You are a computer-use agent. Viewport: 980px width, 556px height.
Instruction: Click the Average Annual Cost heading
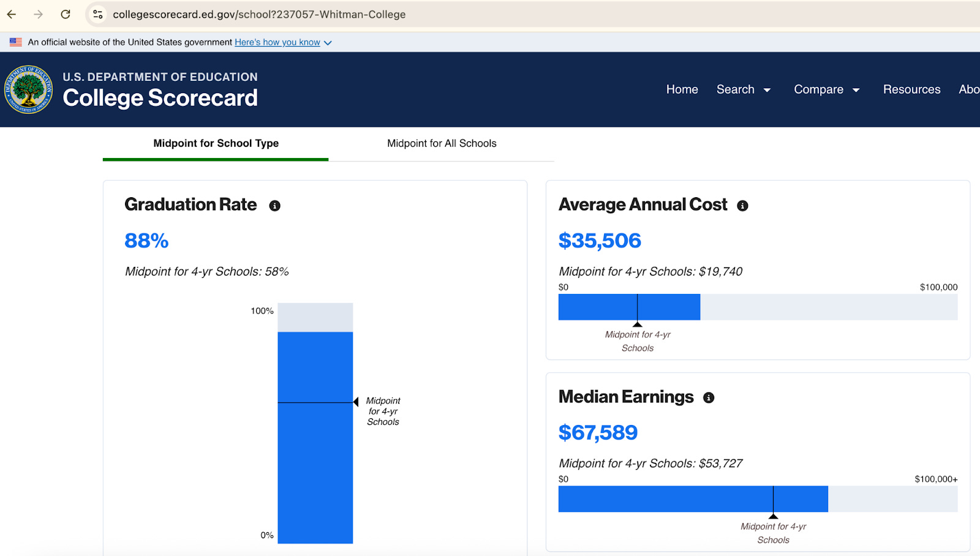tap(643, 205)
